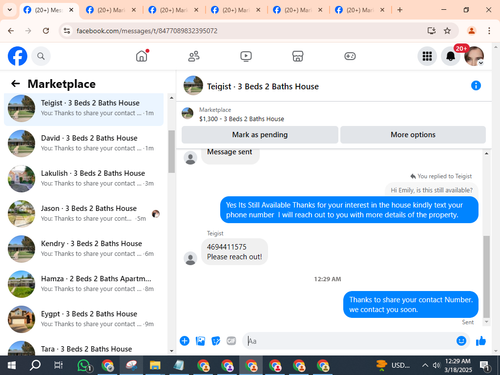This screenshot has width=500, height=375.
Task: Open the Windows Start menu
Action: tap(12, 365)
